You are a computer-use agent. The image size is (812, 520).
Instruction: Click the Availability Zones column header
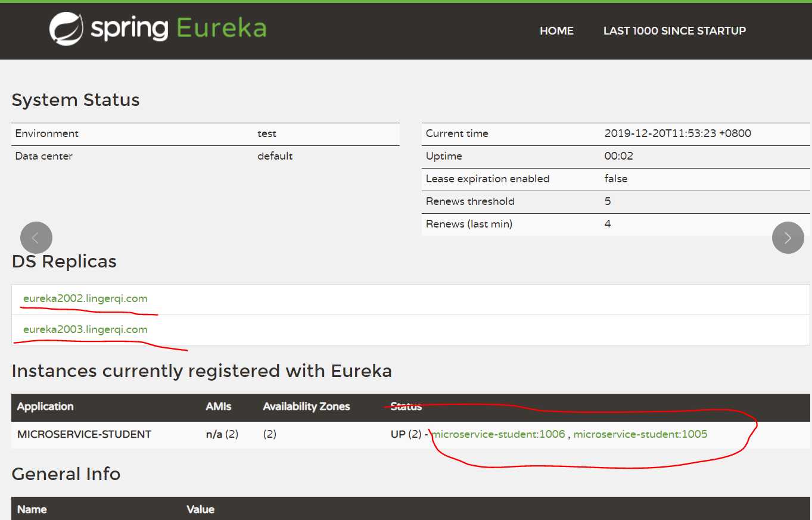pyautogui.click(x=306, y=407)
